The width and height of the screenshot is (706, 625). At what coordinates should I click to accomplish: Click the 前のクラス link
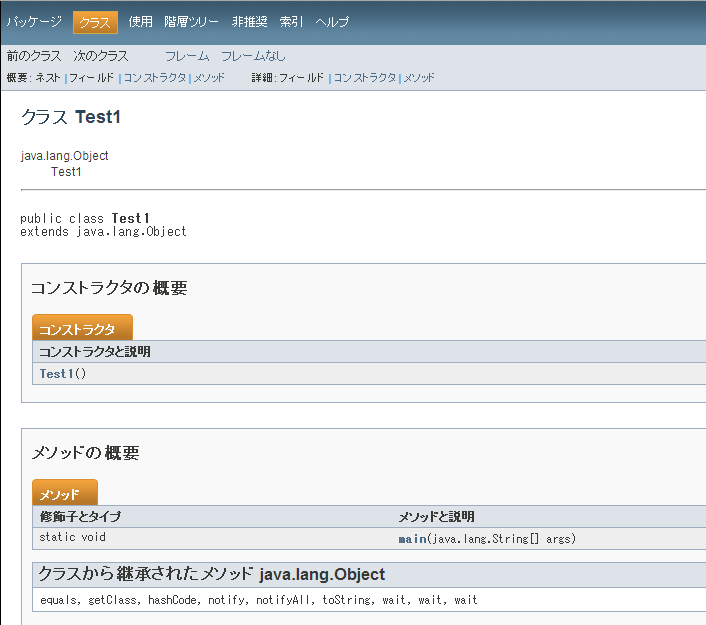point(33,56)
